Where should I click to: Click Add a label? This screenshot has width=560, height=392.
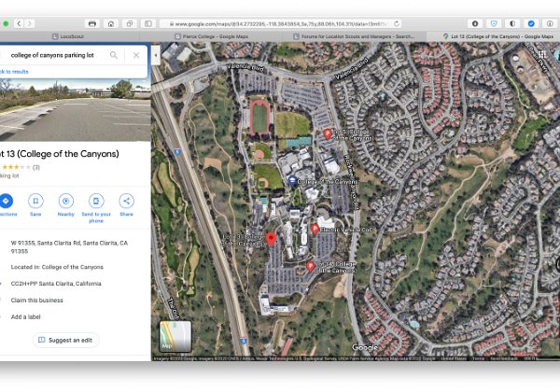point(26,317)
